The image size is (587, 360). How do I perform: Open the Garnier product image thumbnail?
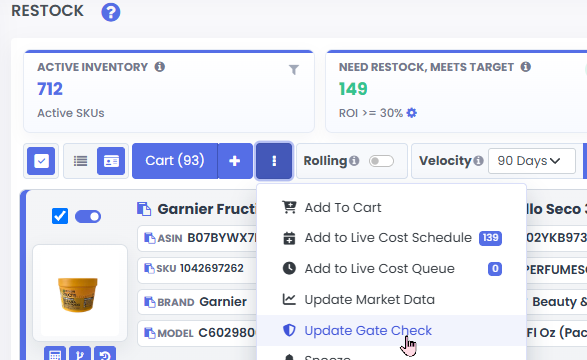pyautogui.click(x=80, y=293)
